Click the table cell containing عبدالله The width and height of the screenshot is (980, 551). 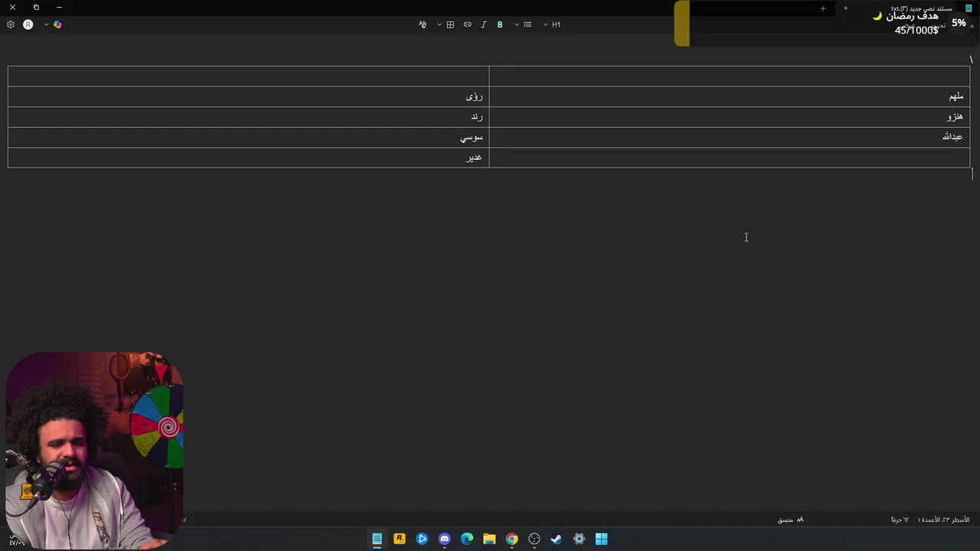[x=730, y=137]
